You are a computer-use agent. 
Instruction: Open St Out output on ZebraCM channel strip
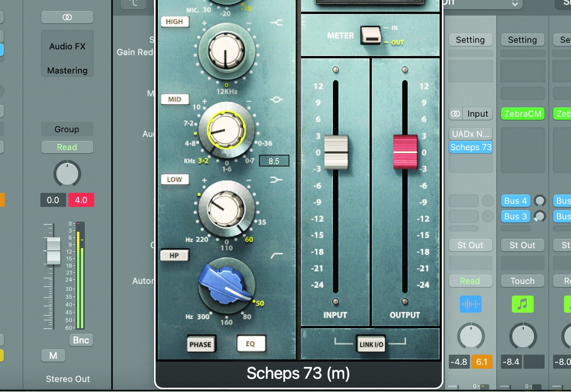522,245
